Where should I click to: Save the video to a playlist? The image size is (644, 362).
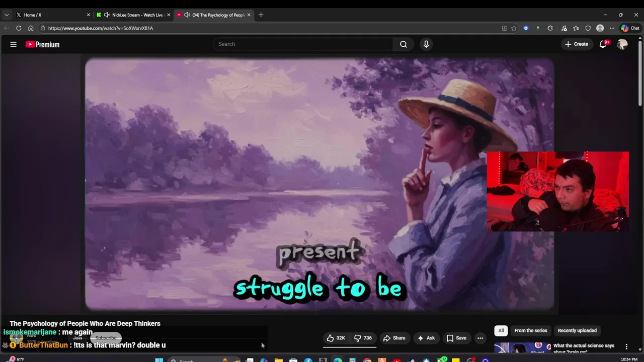coord(456,338)
